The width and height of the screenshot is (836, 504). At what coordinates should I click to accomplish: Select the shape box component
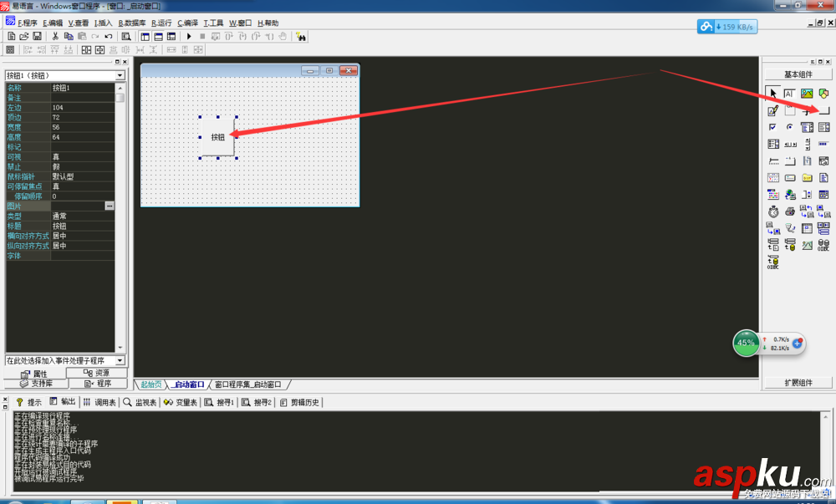(823, 94)
